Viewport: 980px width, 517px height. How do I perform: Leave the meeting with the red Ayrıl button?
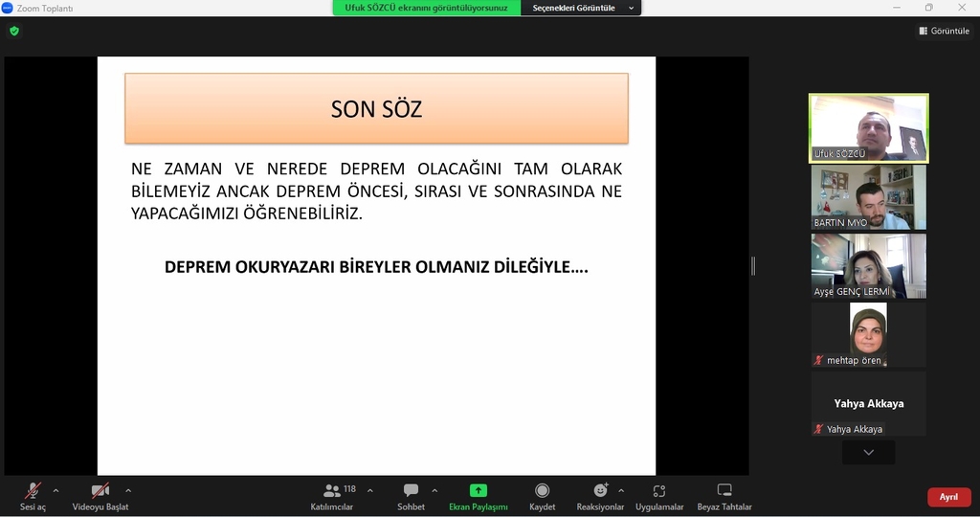click(948, 497)
